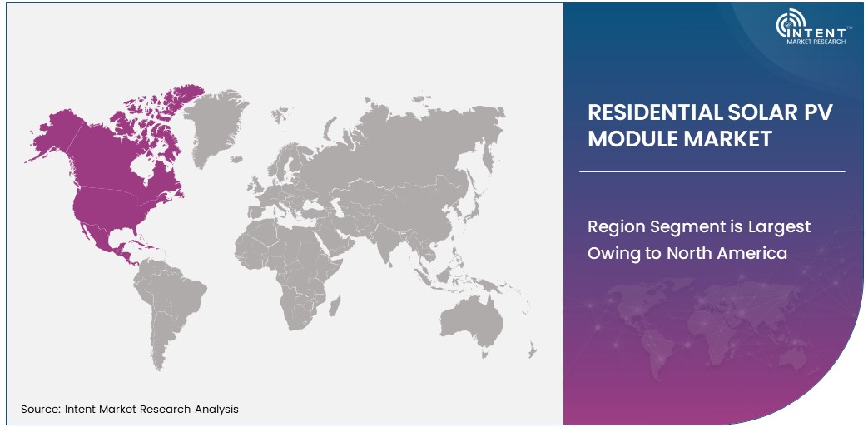The image size is (868, 427).
Task: Select Madagascar island on the map
Action: (x=335, y=305)
